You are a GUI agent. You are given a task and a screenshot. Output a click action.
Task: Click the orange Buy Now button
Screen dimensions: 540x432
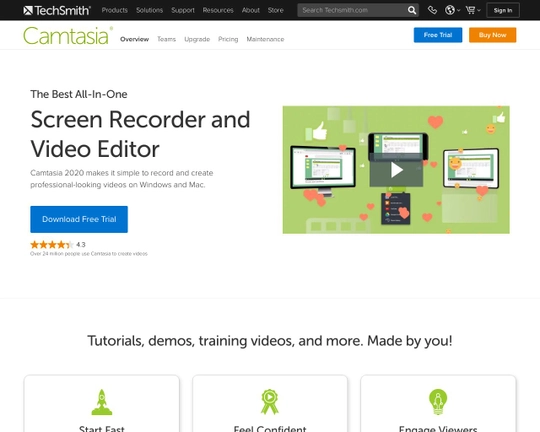coord(492,35)
